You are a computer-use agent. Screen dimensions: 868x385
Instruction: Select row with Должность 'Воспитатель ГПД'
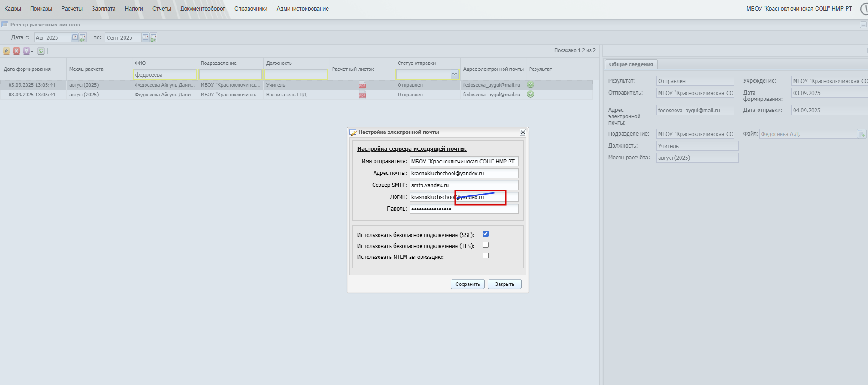(x=296, y=95)
